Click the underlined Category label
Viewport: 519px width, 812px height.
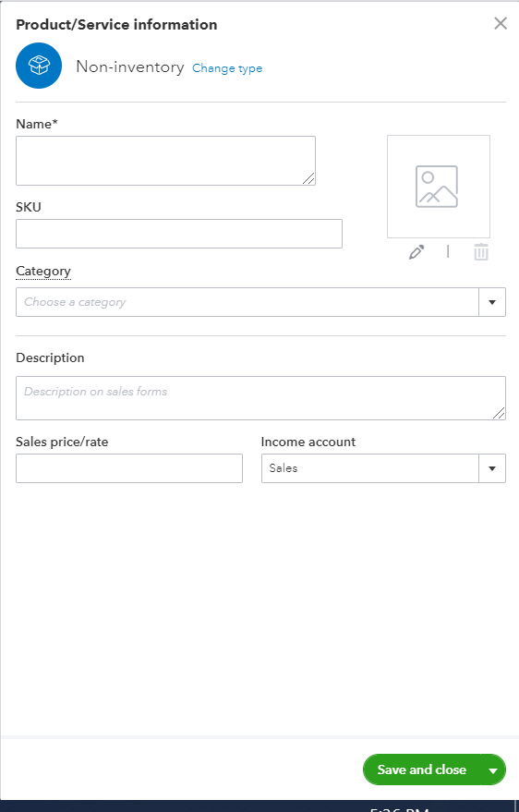point(43,272)
